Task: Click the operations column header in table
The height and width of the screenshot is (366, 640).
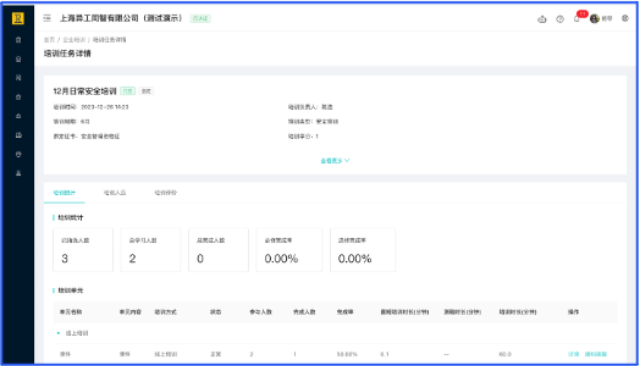Action: (x=573, y=312)
